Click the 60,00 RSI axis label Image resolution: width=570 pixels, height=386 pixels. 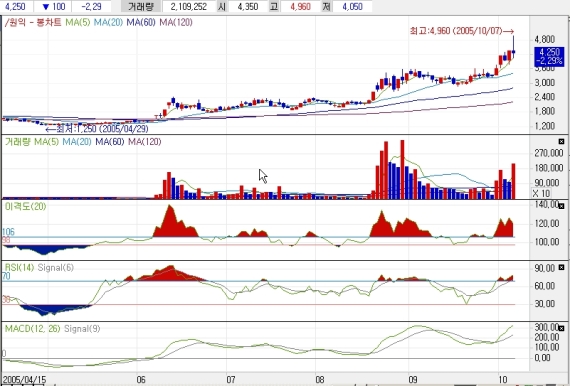(x=545, y=286)
